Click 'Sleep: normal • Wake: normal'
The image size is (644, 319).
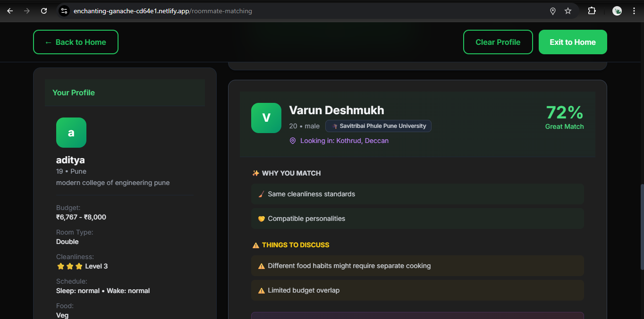(x=103, y=291)
